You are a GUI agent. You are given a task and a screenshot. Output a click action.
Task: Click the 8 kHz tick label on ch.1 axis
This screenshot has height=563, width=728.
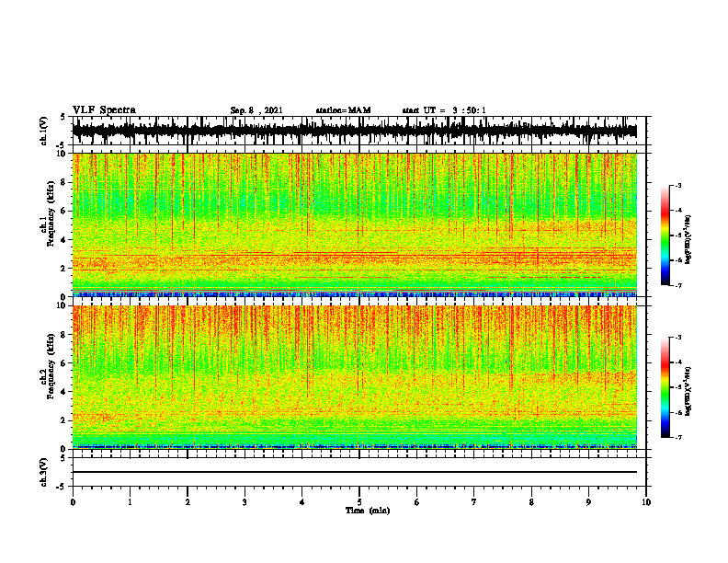(63, 182)
